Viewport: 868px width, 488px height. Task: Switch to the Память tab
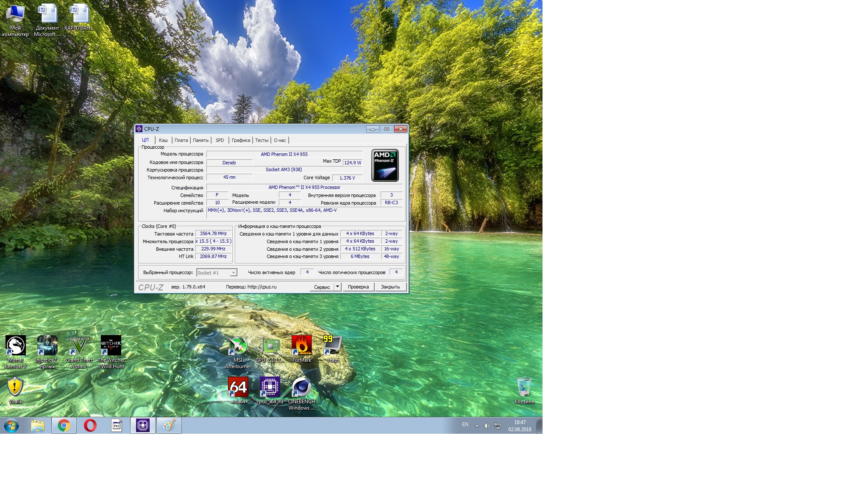tap(200, 140)
